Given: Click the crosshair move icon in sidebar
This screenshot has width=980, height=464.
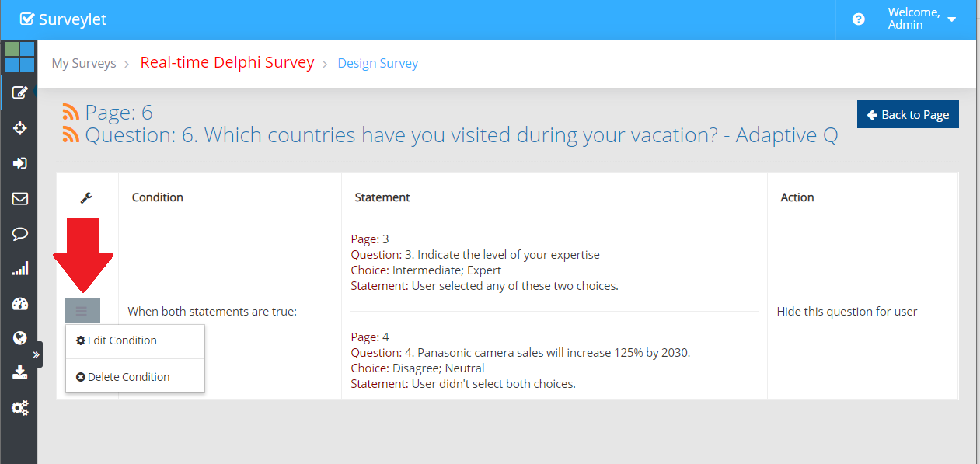Looking at the screenshot, I should pyautogui.click(x=20, y=128).
